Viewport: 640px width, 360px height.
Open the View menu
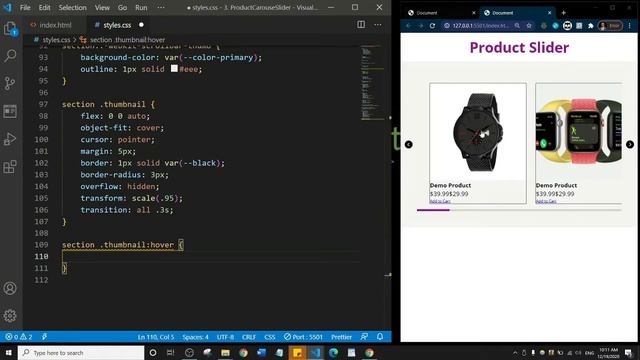point(102,7)
